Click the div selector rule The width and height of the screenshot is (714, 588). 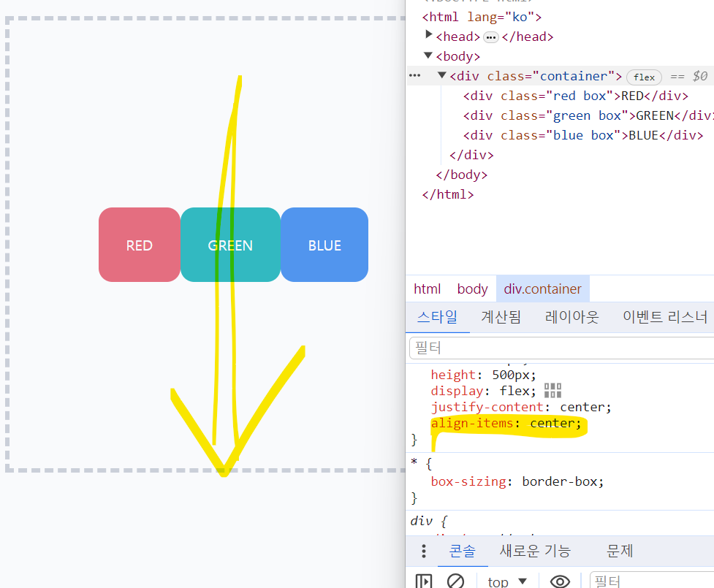pyautogui.click(x=421, y=521)
